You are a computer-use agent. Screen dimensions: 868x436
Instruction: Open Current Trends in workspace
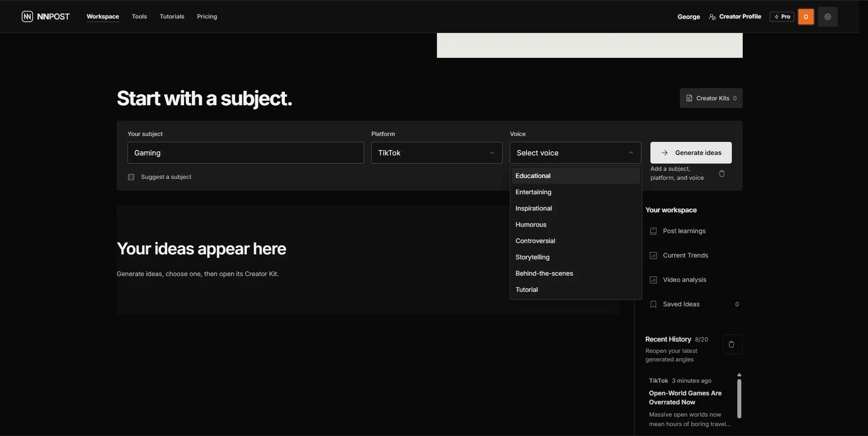694,255
